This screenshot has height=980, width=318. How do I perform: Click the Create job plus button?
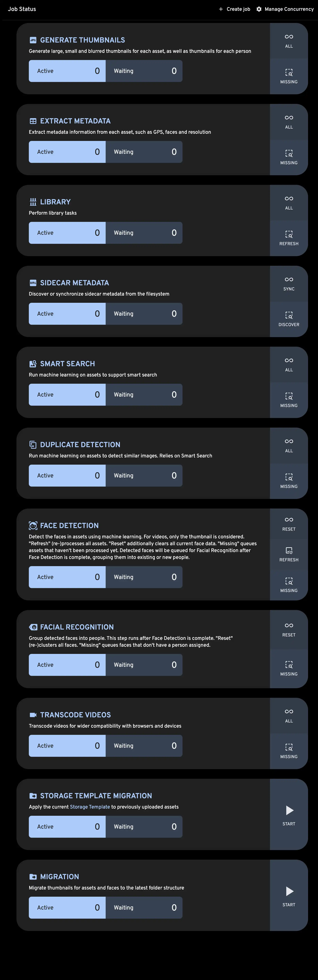point(234,9)
